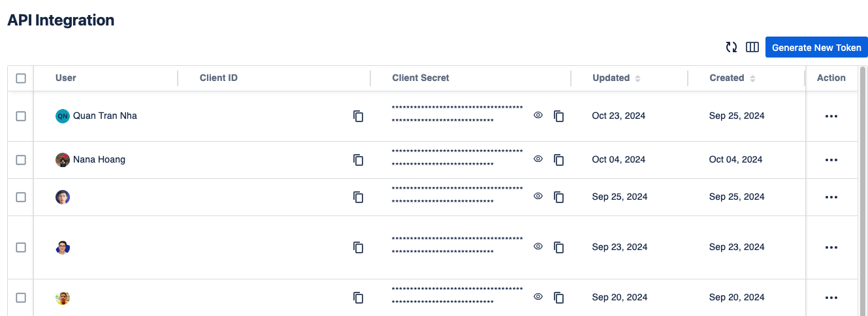868x316 pixels.
Task: Open action menu for Nana Hoang
Action: tap(831, 160)
